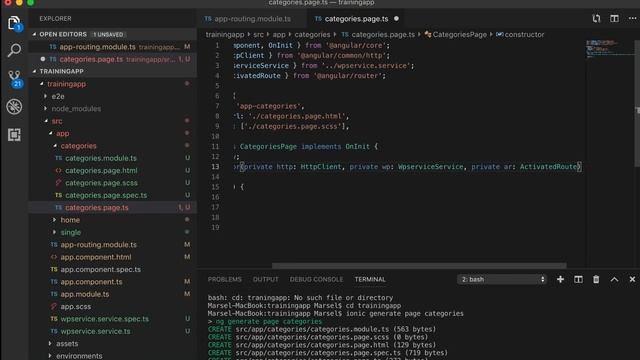Open the Search view in activity bar
Viewport: 640px width, 360px height.
[14, 50]
